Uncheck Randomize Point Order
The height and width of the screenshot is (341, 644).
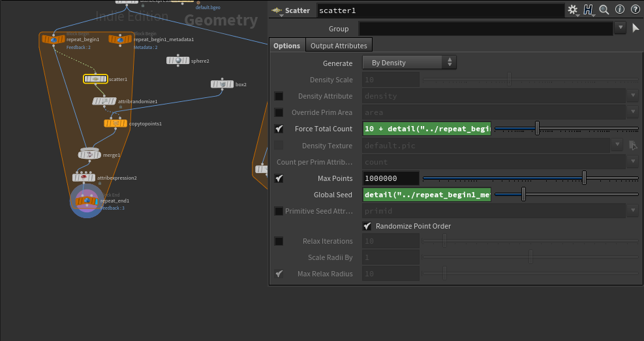[x=367, y=226]
